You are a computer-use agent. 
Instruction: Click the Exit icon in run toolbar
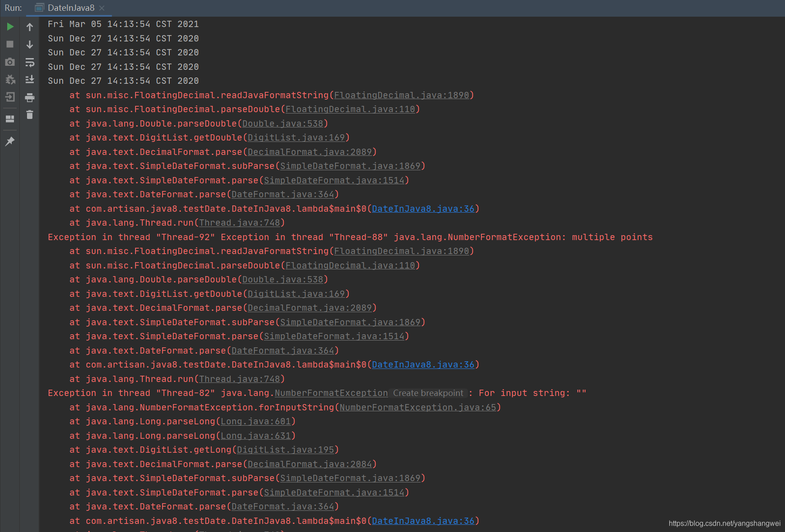(10, 97)
